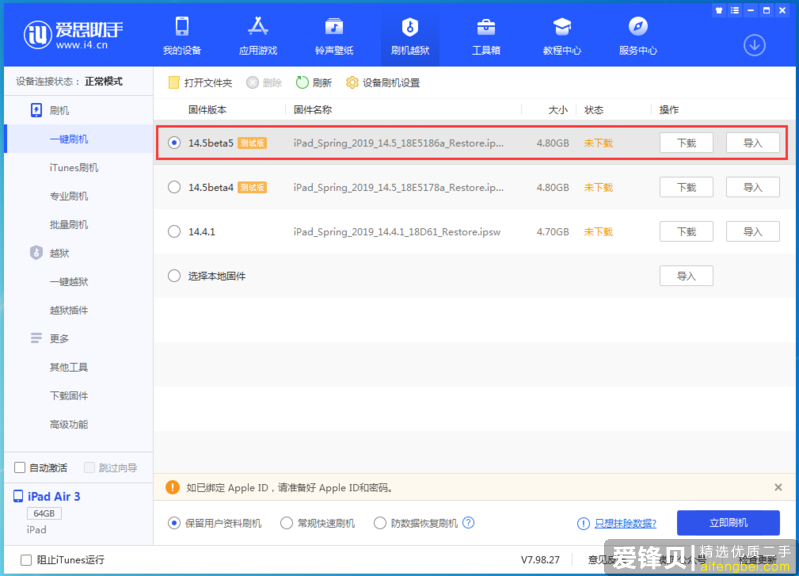Select 批量刷机 in sidebar
799x576 pixels.
69,224
